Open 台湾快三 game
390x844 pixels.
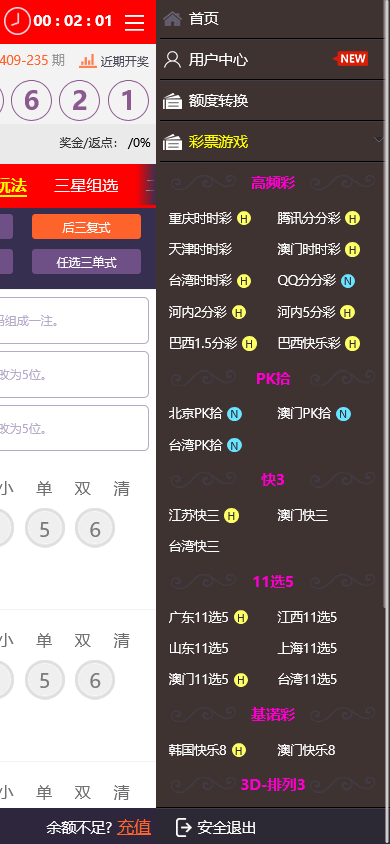click(x=194, y=547)
